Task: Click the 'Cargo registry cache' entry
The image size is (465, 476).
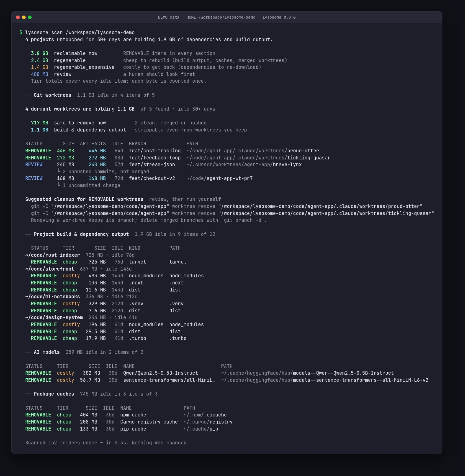Action: coord(149,422)
